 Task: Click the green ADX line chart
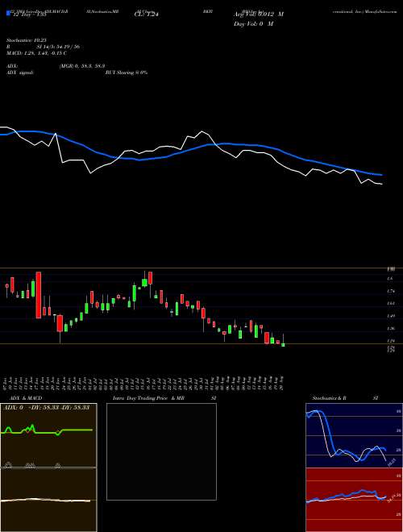(48, 435)
